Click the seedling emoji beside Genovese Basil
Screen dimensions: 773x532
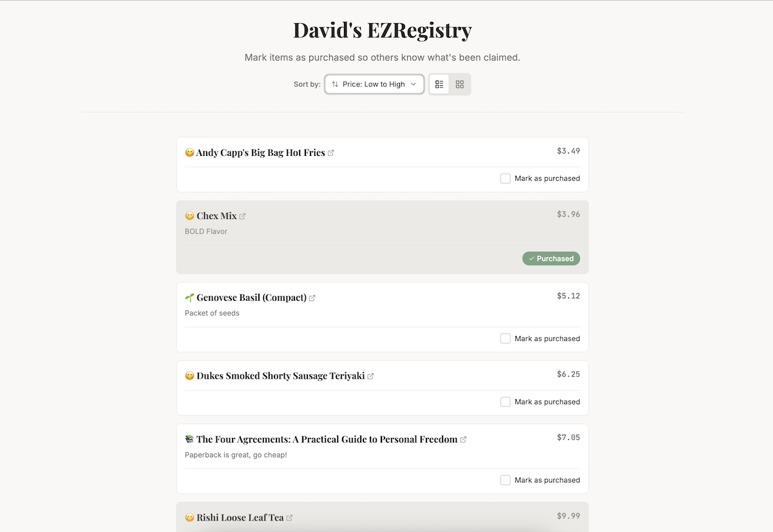pos(189,297)
